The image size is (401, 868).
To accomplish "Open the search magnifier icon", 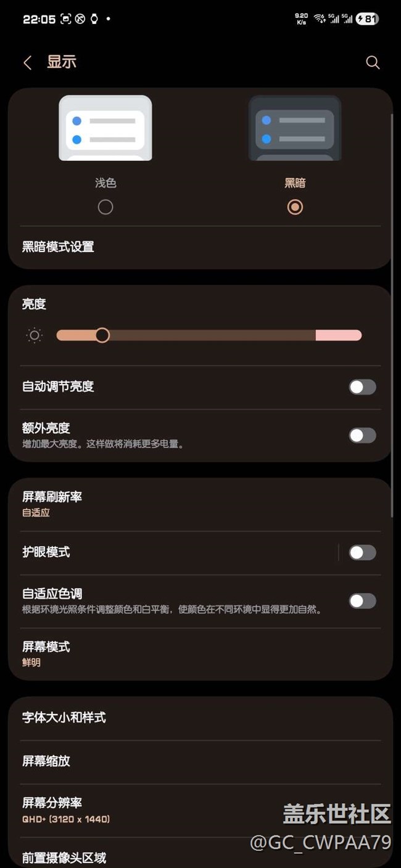I will click(x=373, y=62).
